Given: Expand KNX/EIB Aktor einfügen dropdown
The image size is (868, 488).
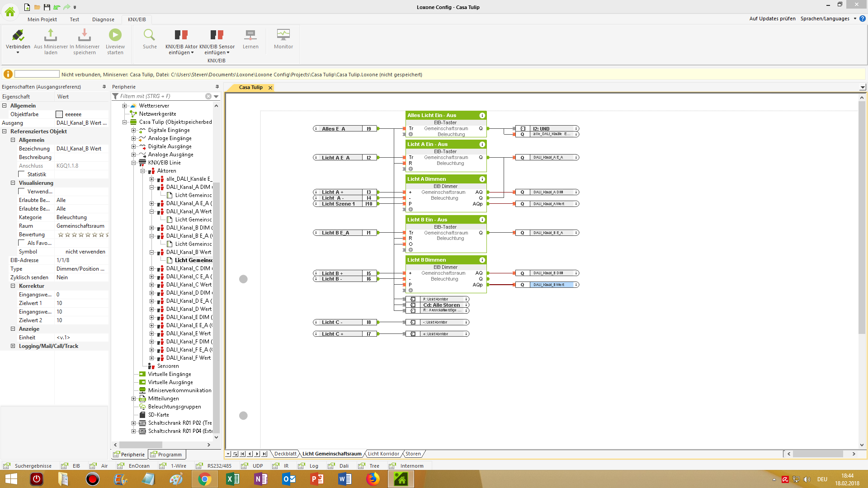Looking at the screenshot, I should click(x=193, y=53).
